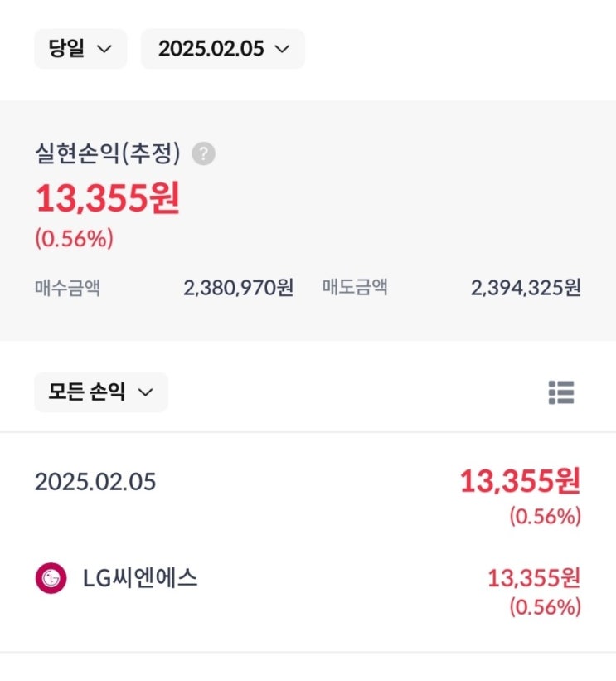The image size is (616, 681).
Task: Click the chevron arrow beside 모든 손익
Action: (x=145, y=392)
